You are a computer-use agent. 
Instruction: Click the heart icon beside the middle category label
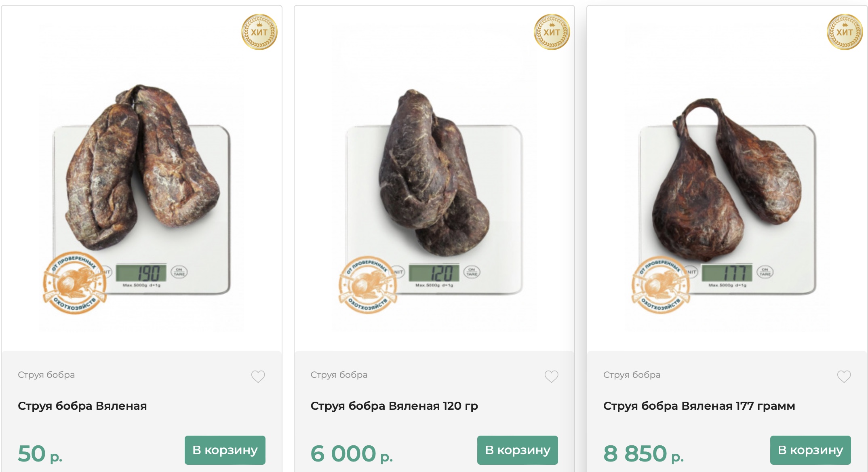551,377
